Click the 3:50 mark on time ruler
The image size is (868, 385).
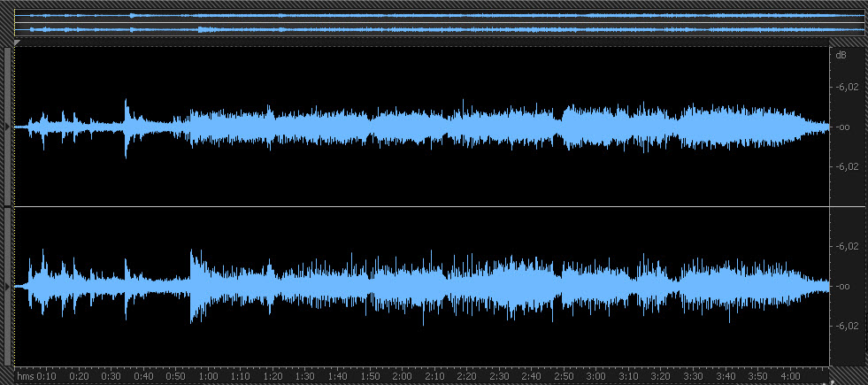click(x=757, y=376)
